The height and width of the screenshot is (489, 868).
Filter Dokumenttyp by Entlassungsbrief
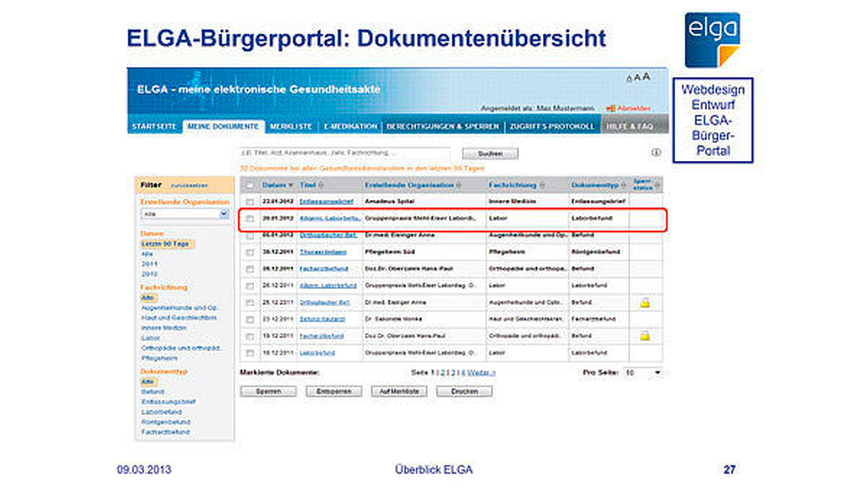tap(168, 402)
